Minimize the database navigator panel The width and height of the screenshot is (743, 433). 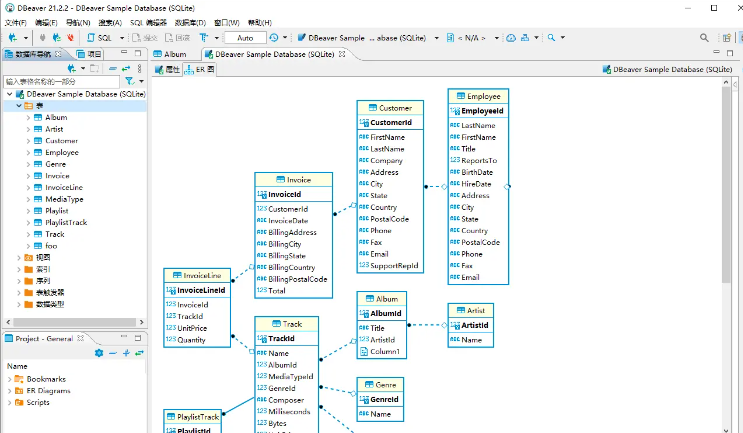(x=124, y=52)
